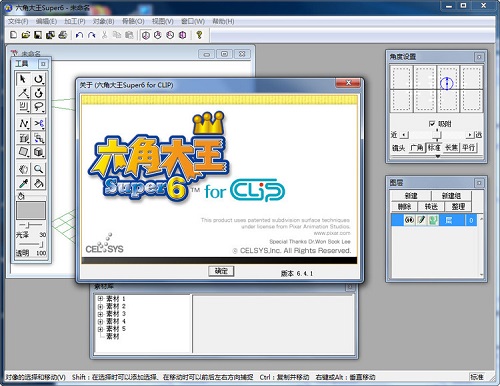Viewport: 500px width, 386px height.
Task: Click the gray color swatch in tools panel
Action: click(31, 210)
